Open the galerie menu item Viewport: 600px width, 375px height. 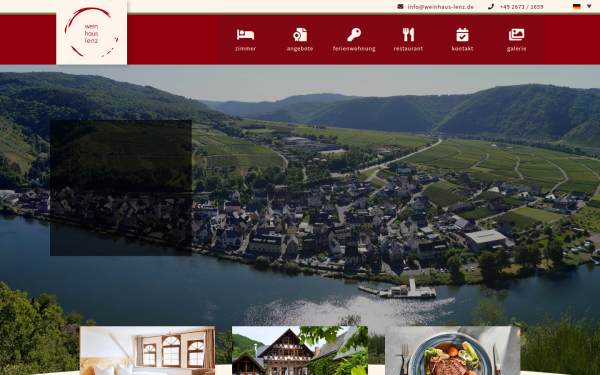click(x=517, y=49)
